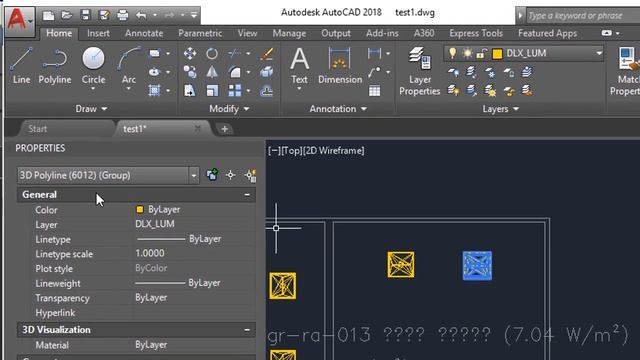Create a new drawing from quick access toolbar
The image size is (640, 360).
(x=48, y=16)
